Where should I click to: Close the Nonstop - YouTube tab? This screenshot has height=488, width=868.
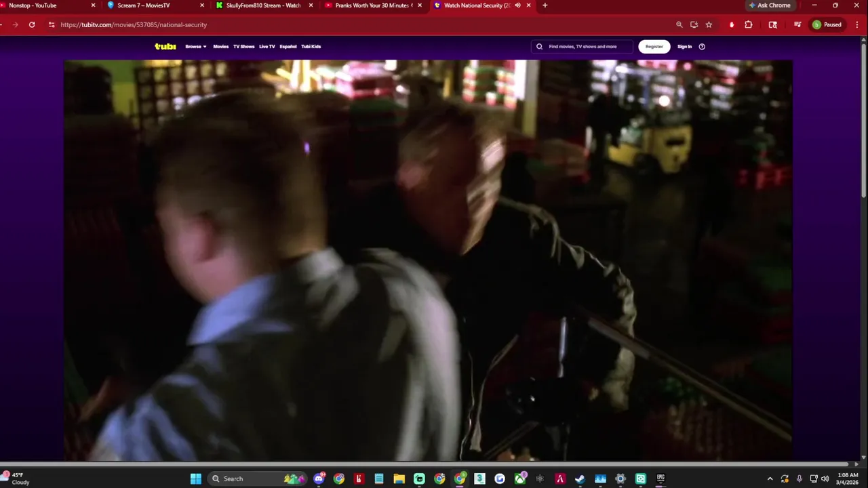[94, 5]
